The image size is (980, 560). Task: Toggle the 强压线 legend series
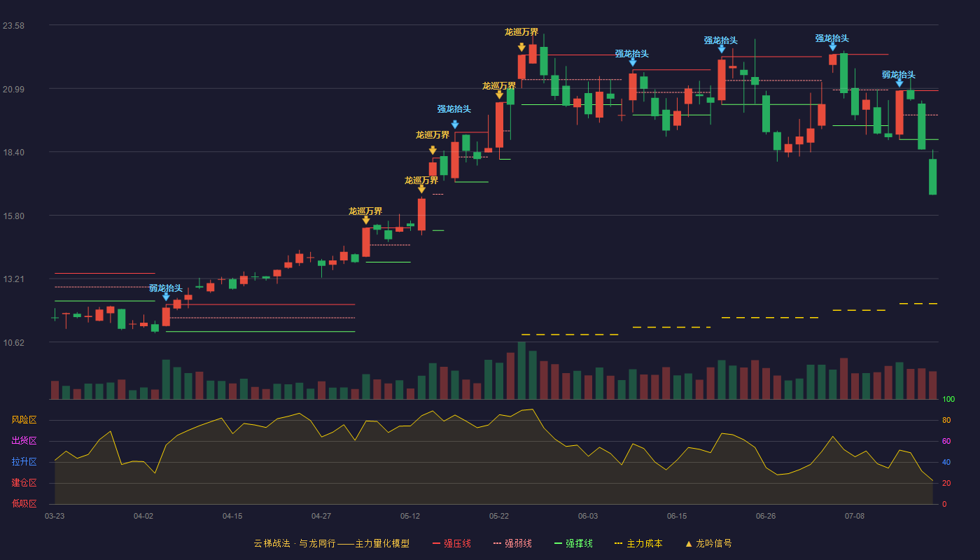451,543
